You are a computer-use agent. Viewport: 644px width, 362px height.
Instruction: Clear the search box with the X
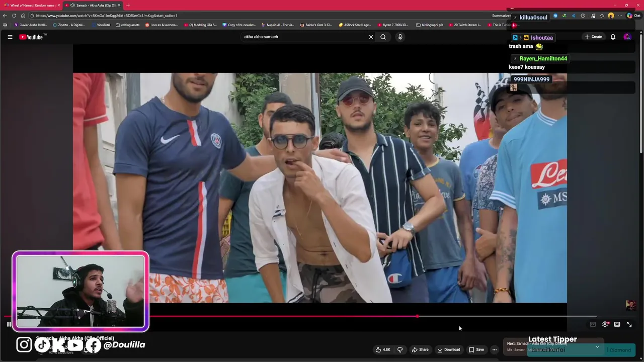[371, 37]
